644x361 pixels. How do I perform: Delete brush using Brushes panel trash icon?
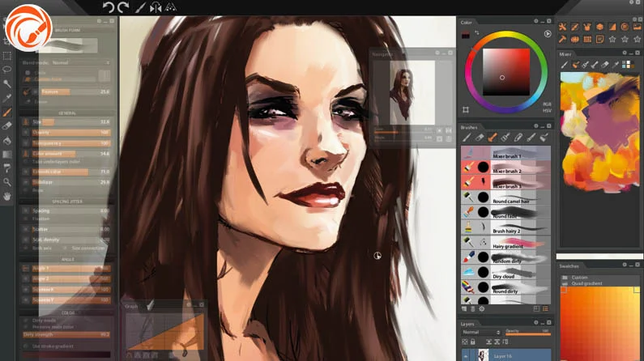[x=473, y=308]
